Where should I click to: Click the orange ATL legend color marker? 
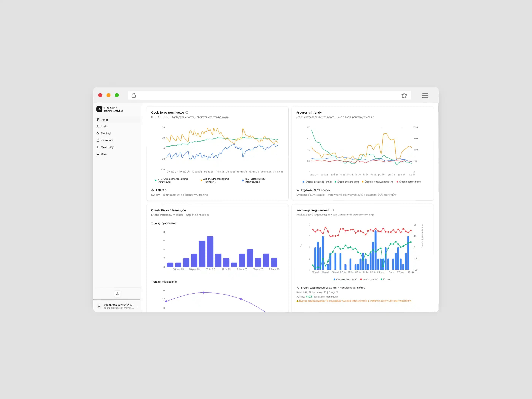click(x=201, y=180)
